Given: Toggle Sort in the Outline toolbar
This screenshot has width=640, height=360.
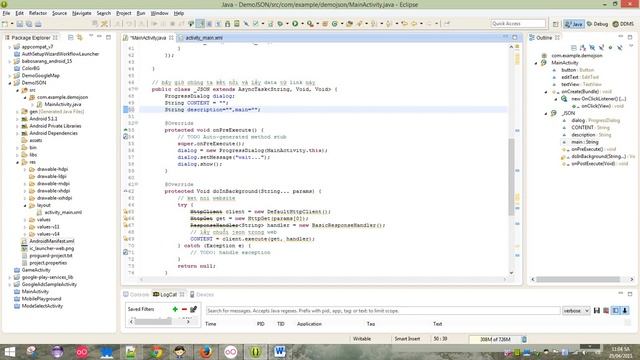Looking at the screenshot, I should pos(583,48).
